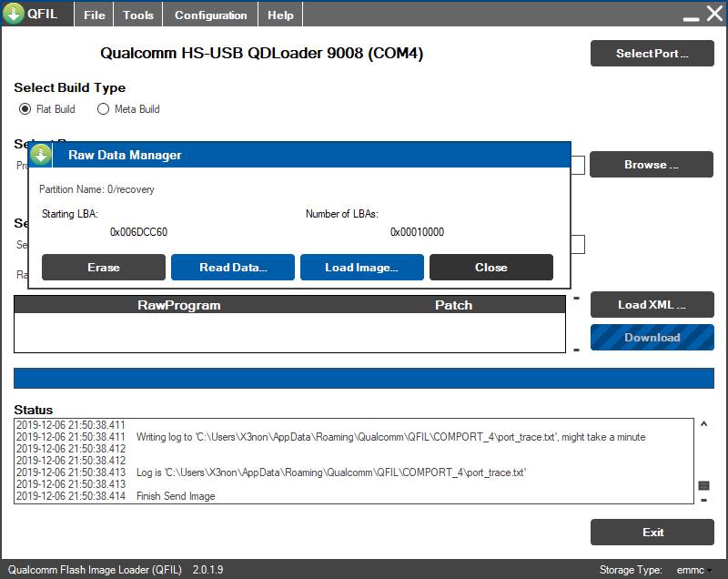Click Load Image in Raw Data Manager
728x579 pixels.
click(x=362, y=268)
